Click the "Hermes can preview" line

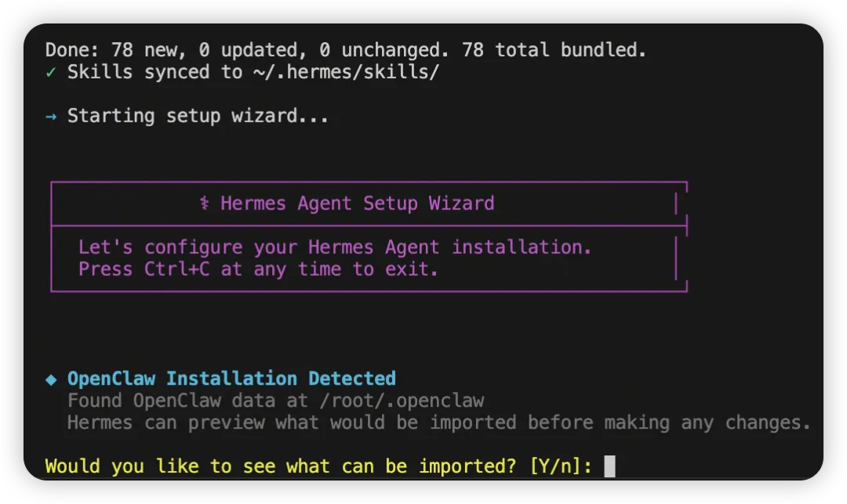pyautogui.click(x=438, y=422)
